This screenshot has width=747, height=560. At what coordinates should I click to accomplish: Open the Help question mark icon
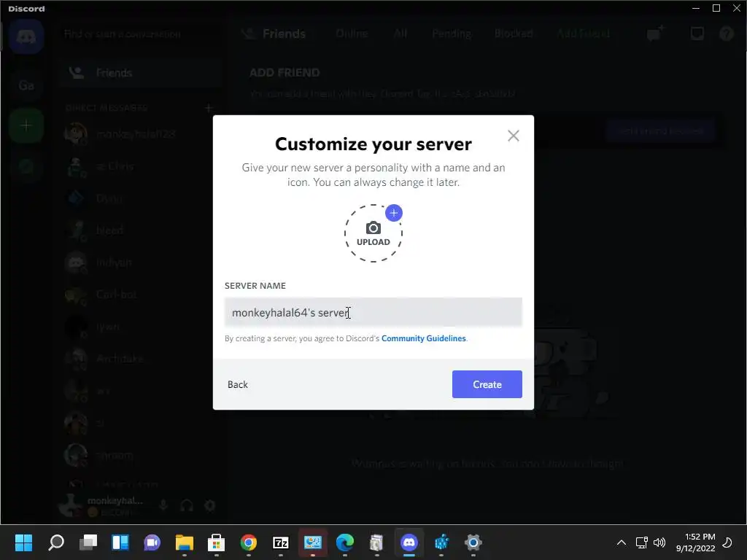727,34
